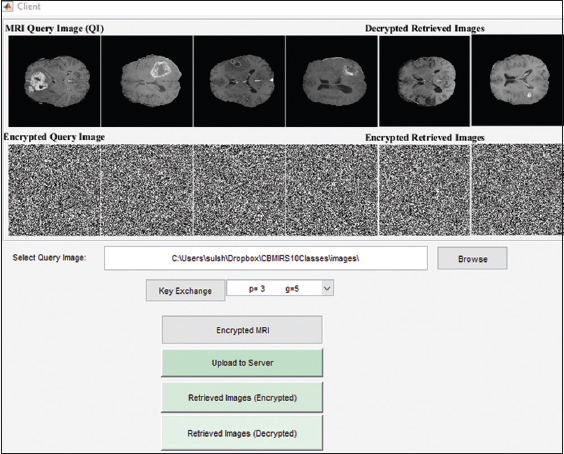Viewport: 564px width, 454px height.
Task: Click the Browse button
Action: [x=472, y=258]
